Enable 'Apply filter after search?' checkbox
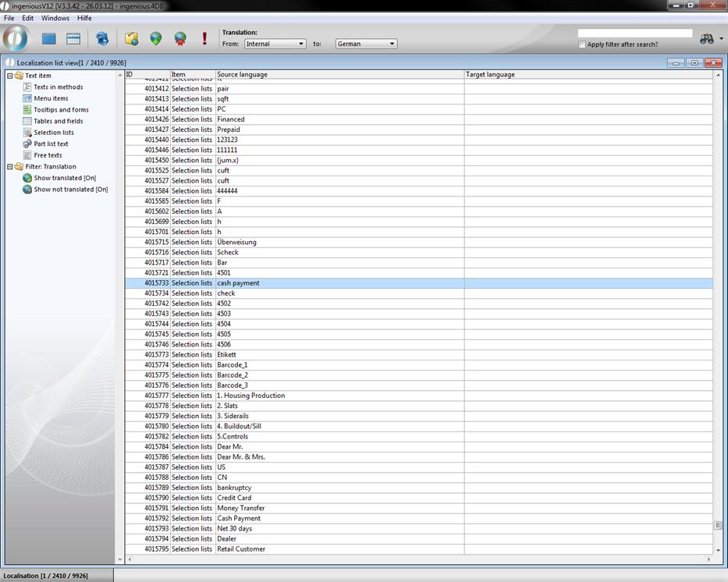This screenshot has width=728, height=582. [x=582, y=44]
